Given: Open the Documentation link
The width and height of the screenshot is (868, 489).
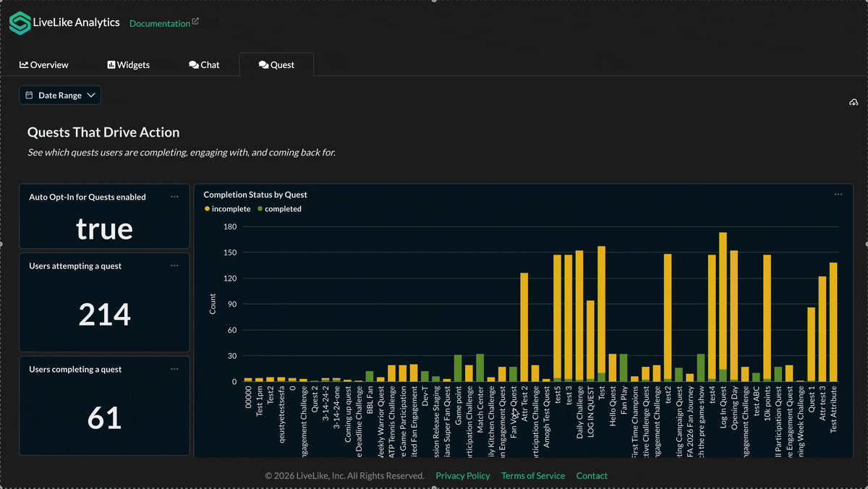Looking at the screenshot, I should click(x=160, y=23).
